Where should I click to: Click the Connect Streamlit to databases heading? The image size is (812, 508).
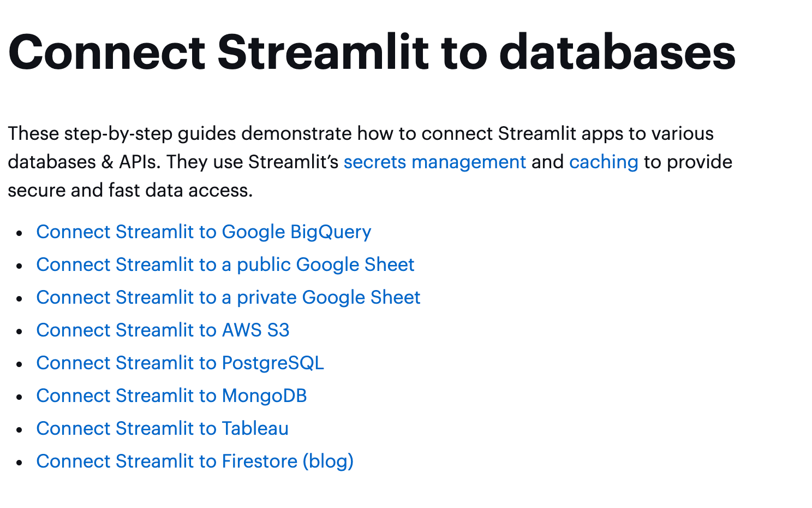click(x=372, y=52)
